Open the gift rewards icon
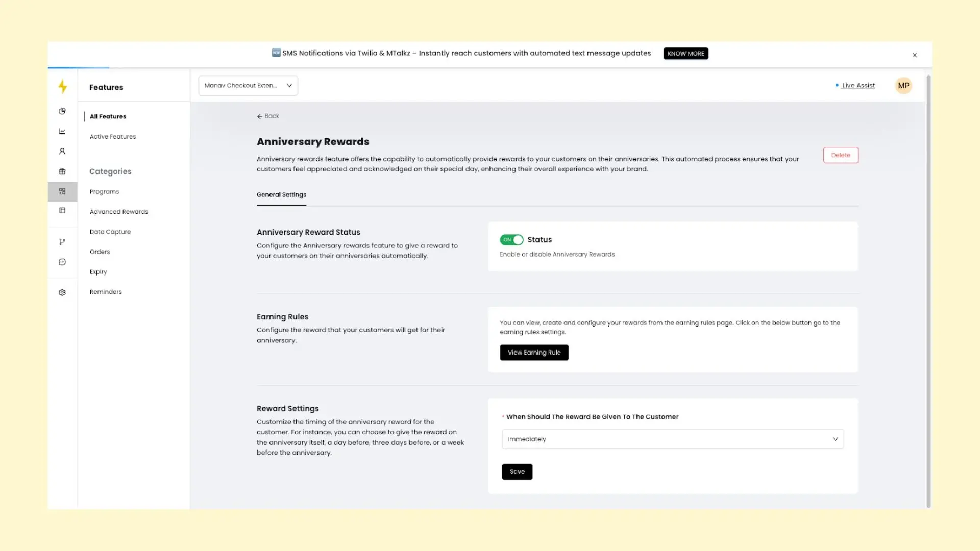The width and height of the screenshot is (980, 551). pos(62,171)
